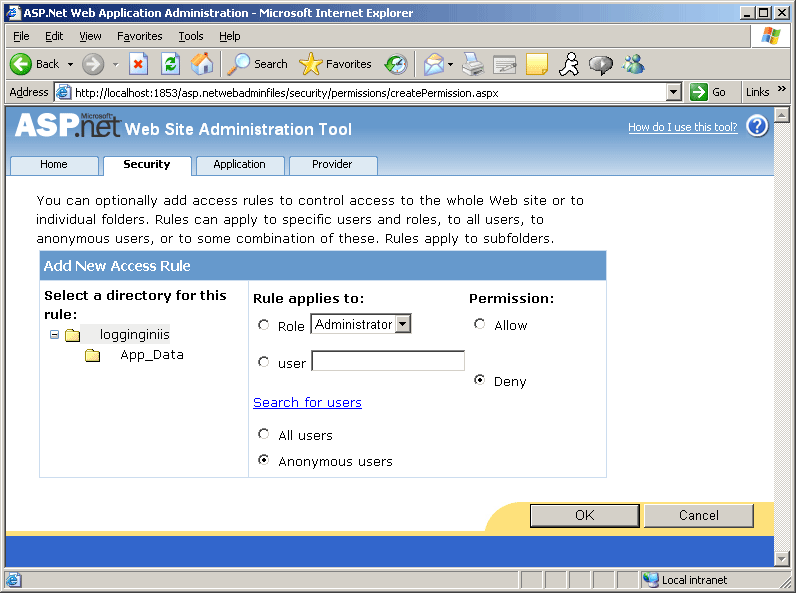Switch to the Application tab

[x=239, y=165]
